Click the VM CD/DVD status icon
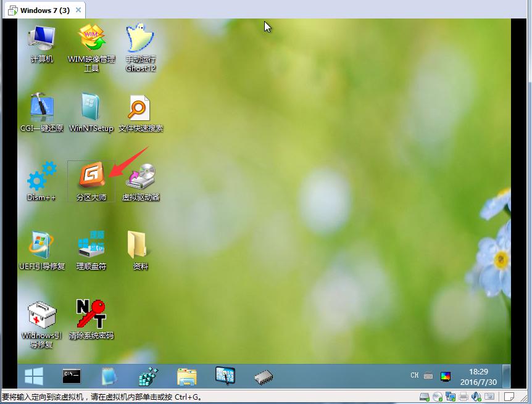This screenshot has height=404, width=532. (438, 397)
